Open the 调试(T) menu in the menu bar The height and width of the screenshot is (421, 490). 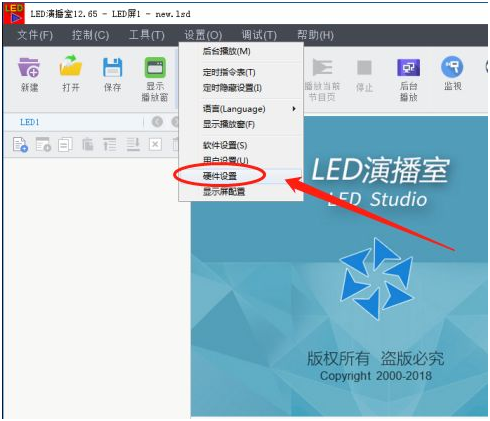[x=259, y=35]
